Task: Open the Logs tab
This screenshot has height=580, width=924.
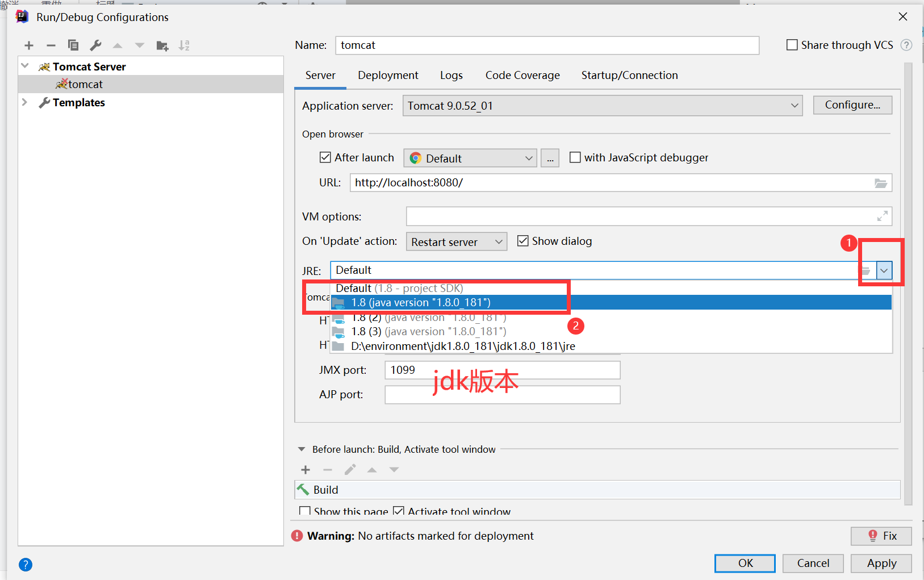Action: click(x=451, y=75)
